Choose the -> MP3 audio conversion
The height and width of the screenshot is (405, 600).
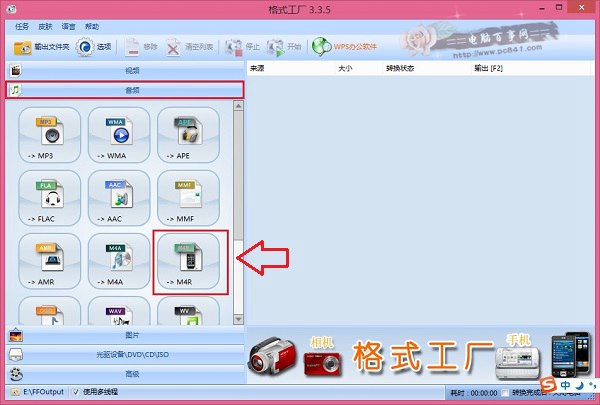(50, 135)
